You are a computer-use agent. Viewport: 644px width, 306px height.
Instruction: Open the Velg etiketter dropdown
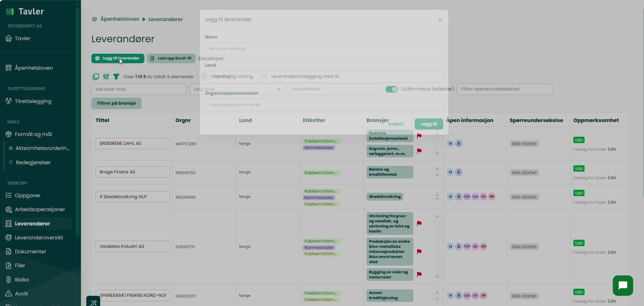(335, 89)
